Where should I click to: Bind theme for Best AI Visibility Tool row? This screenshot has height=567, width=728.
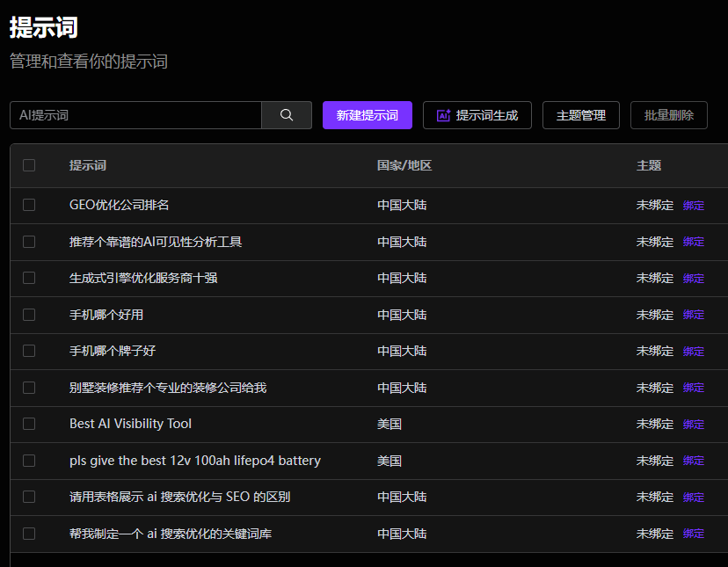tap(694, 425)
